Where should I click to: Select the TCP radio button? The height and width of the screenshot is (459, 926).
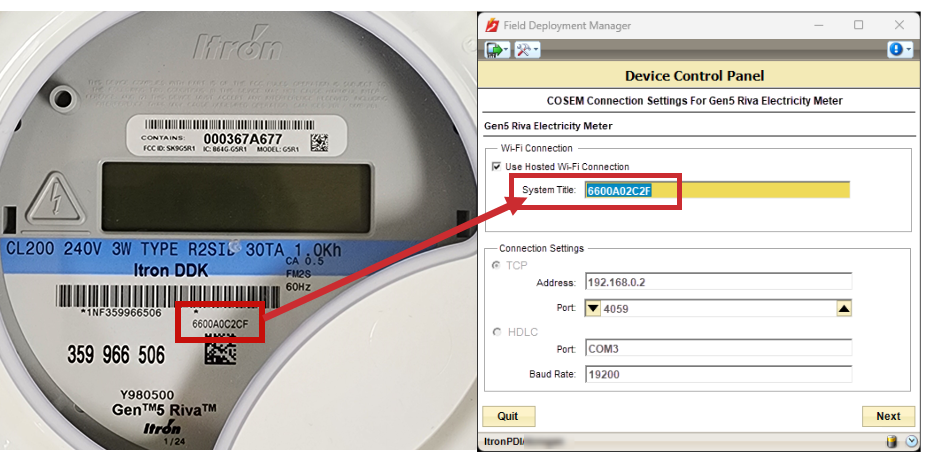coord(496,265)
